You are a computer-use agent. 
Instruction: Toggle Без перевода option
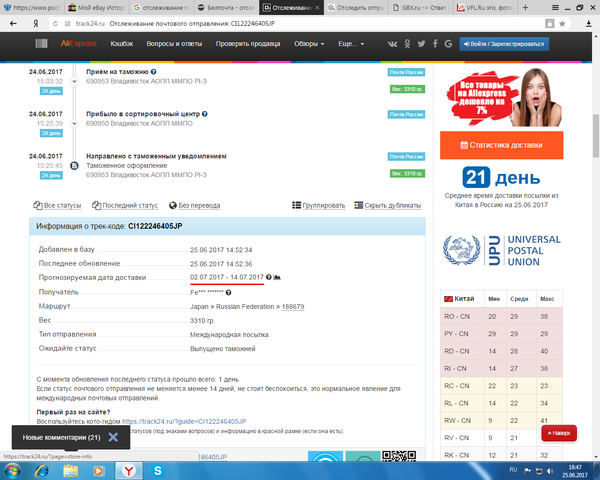click(x=194, y=206)
